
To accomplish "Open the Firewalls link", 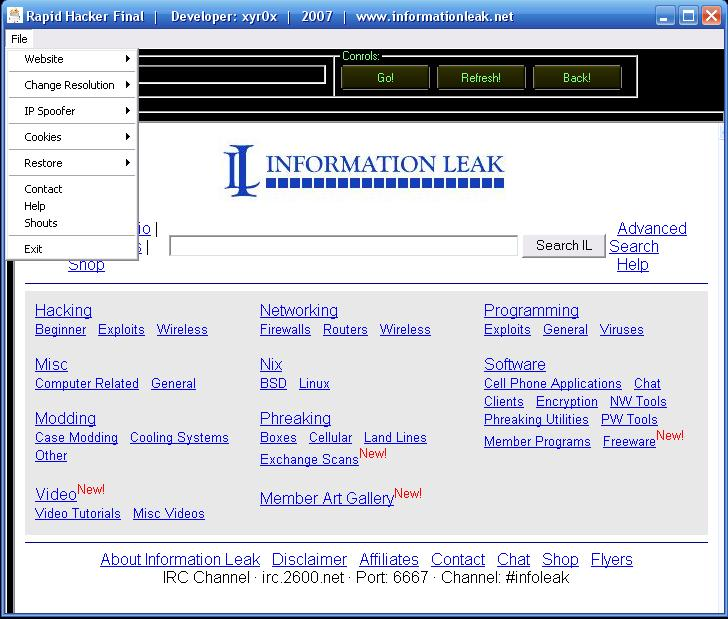I will coord(285,330).
